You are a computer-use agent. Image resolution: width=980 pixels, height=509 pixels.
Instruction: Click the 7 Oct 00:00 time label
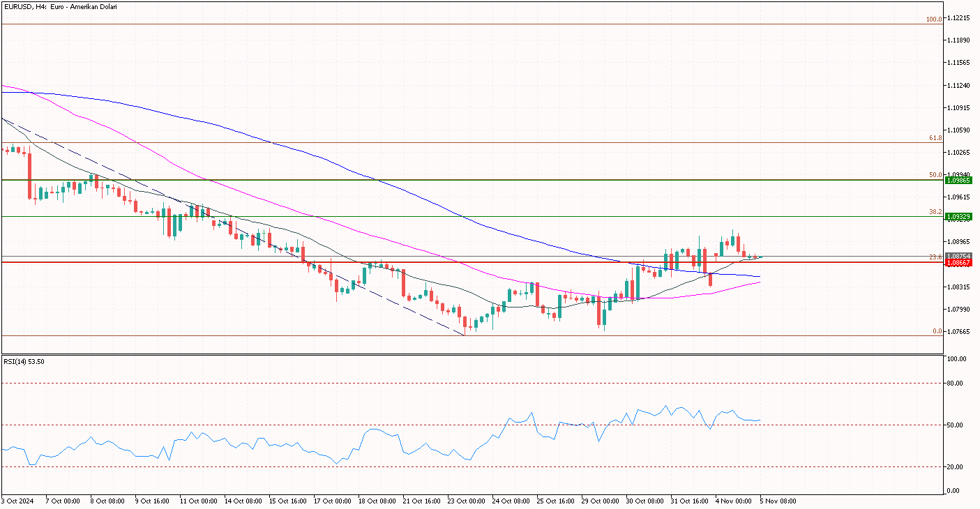(61, 501)
